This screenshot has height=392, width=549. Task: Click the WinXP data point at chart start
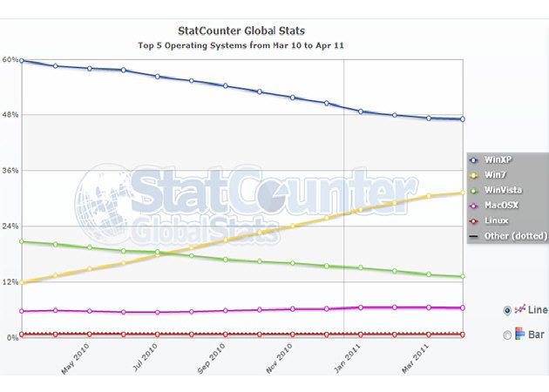[x=21, y=61]
